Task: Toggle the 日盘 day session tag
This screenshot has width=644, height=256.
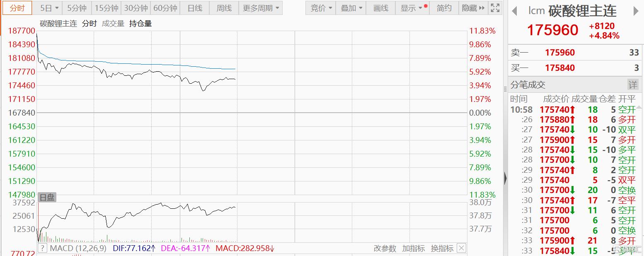Action: pos(47,198)
